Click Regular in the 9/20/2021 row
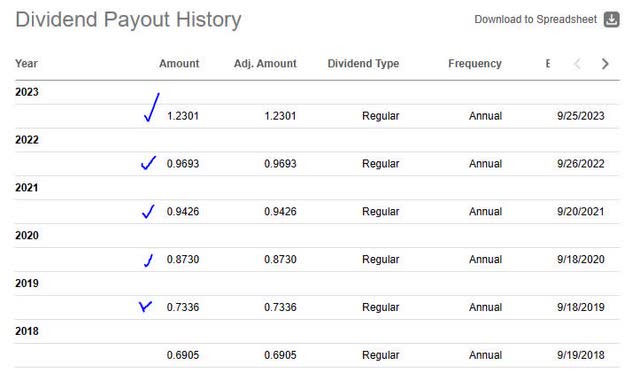Image resolution: width=640 pixels, height=373 pixels. (380, 211)
